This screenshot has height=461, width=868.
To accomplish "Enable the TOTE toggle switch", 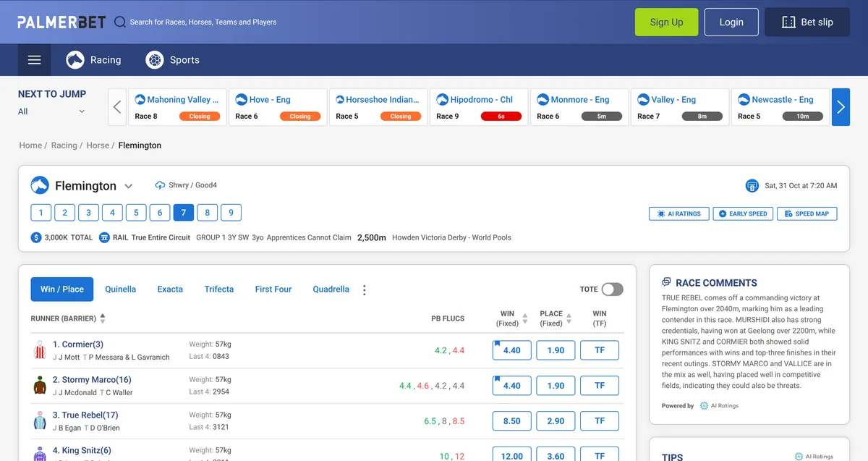I will tap(612, 289).
